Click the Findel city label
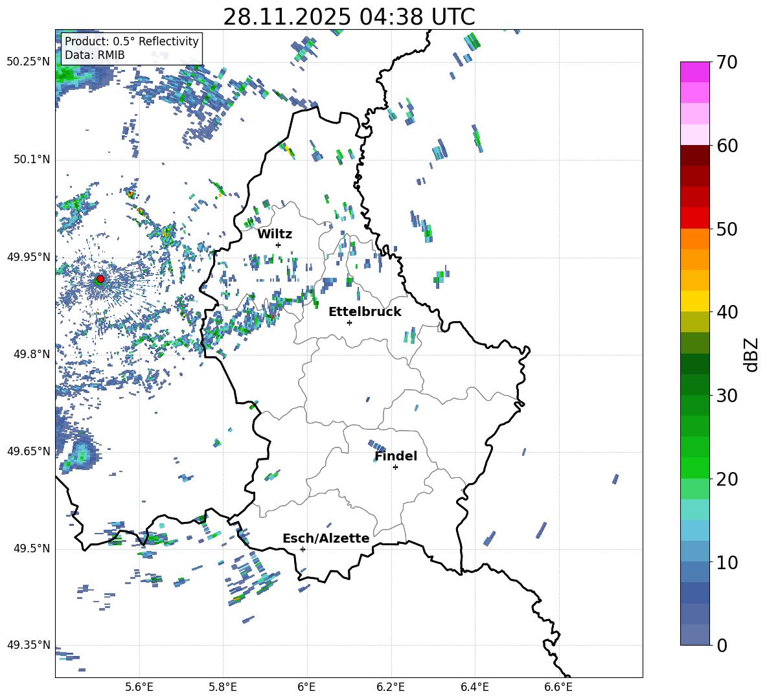Viewport: 767px width, 700px height. 396,456
